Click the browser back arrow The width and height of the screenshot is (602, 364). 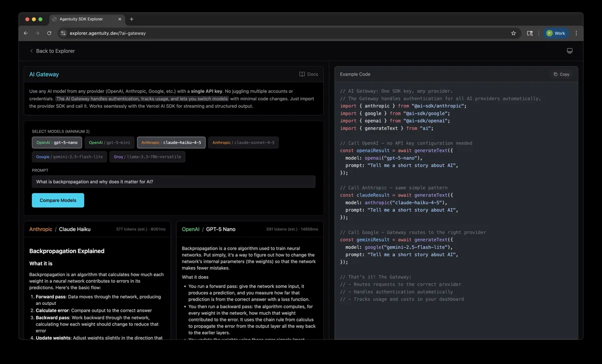tap(26, 33)
